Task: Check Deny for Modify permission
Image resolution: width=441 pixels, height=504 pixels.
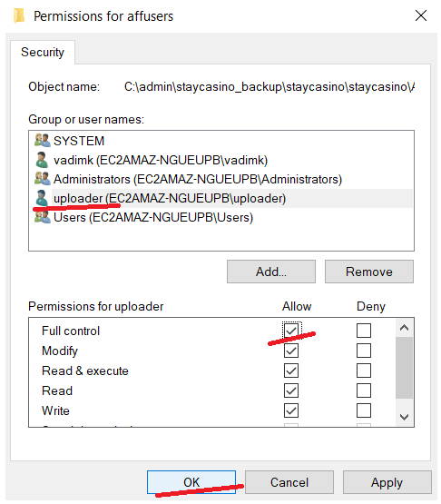Action: pyautogui.click(x=364, y=351)
